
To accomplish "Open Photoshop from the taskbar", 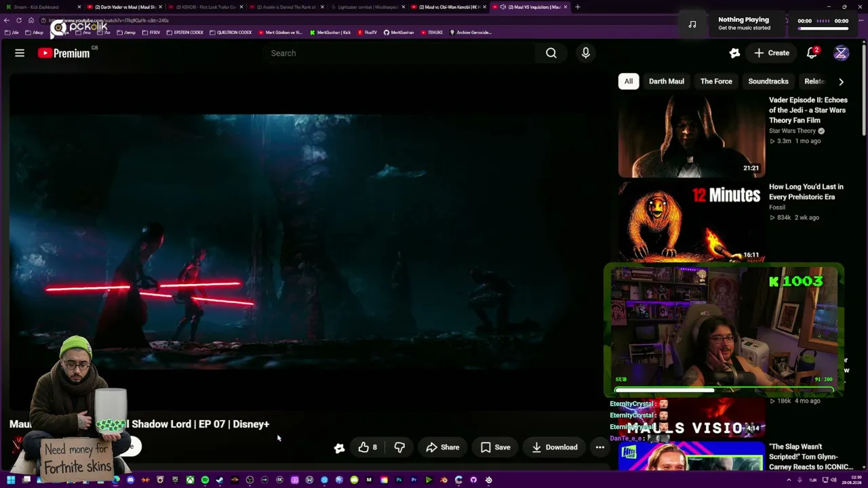I will point(399,480).
